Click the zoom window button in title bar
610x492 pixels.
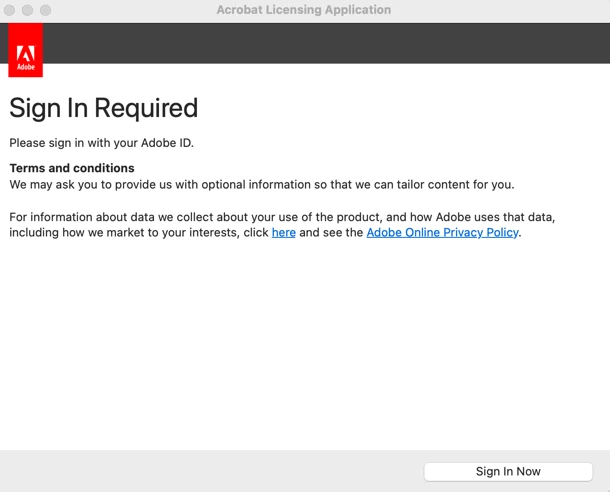coord(46,10)
